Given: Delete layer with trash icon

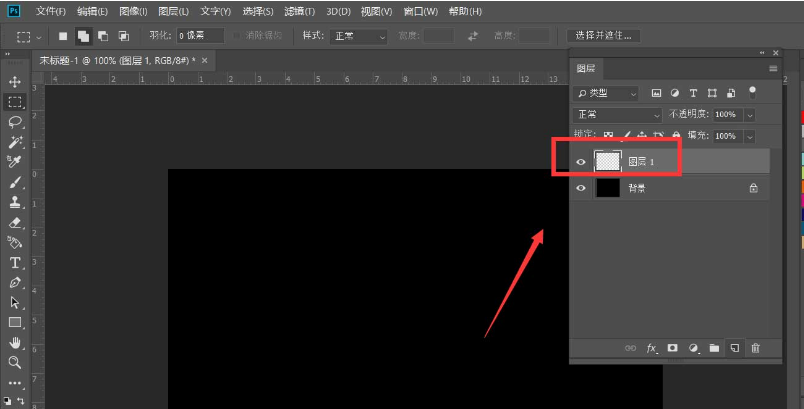Looking at the screenshot, I should 755,348.
